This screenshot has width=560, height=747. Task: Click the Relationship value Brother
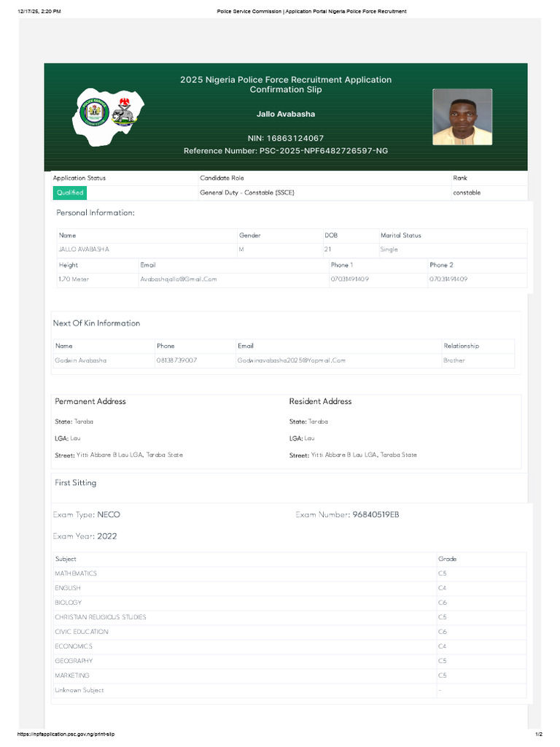(x=454, y=360)
